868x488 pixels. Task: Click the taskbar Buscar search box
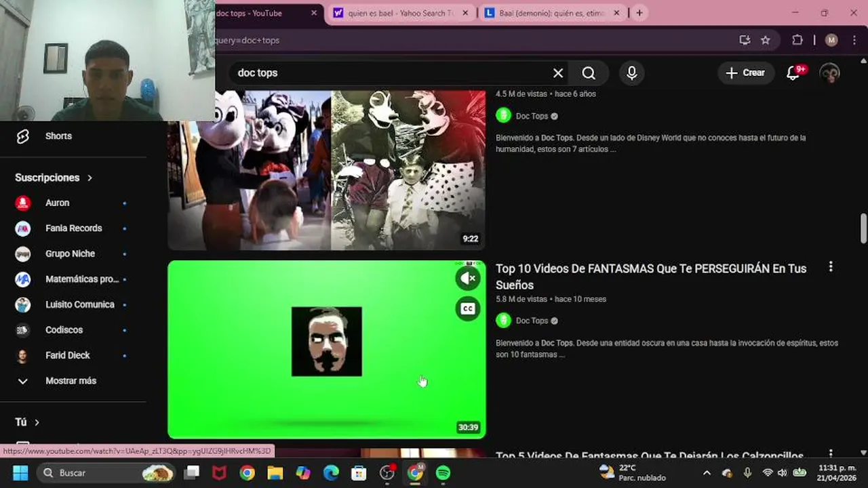pyautogui.click(x=106, y=472)
